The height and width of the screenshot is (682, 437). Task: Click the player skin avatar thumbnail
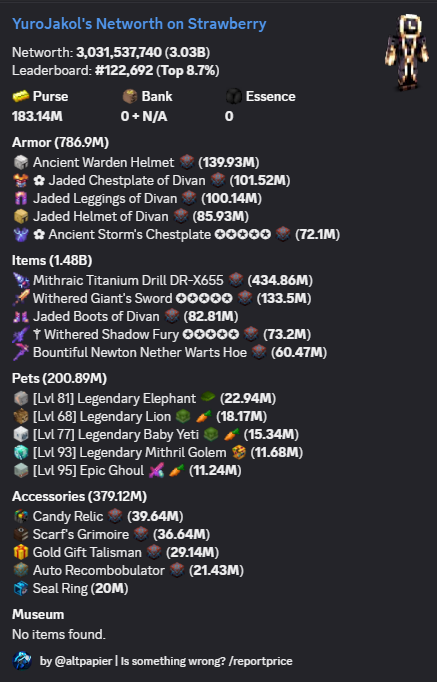407,52
